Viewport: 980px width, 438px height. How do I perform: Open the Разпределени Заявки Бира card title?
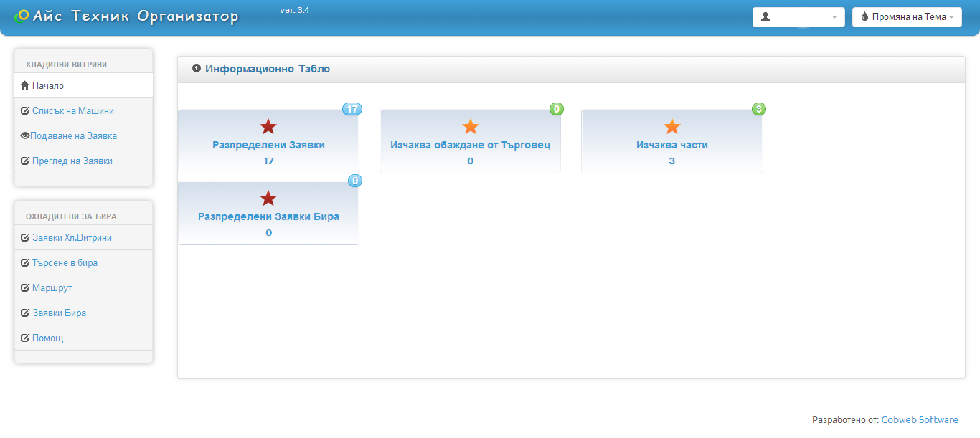point(268,216)
